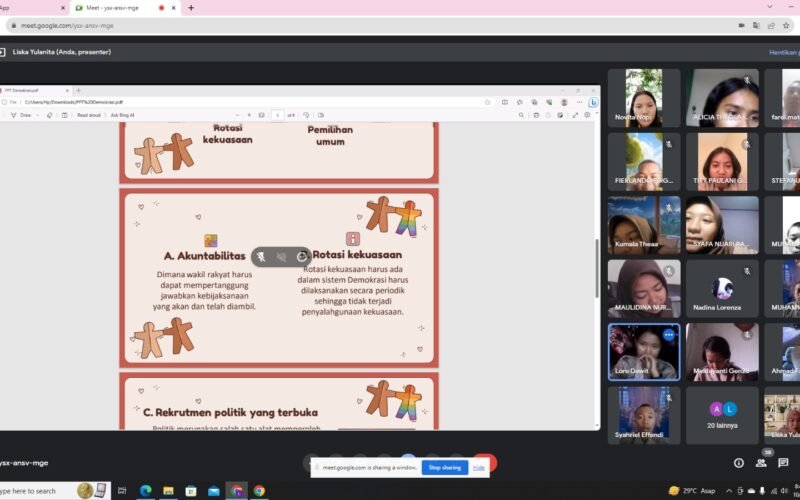Click the PDF page number field
The image size is (800, 500).
point(277,115)
